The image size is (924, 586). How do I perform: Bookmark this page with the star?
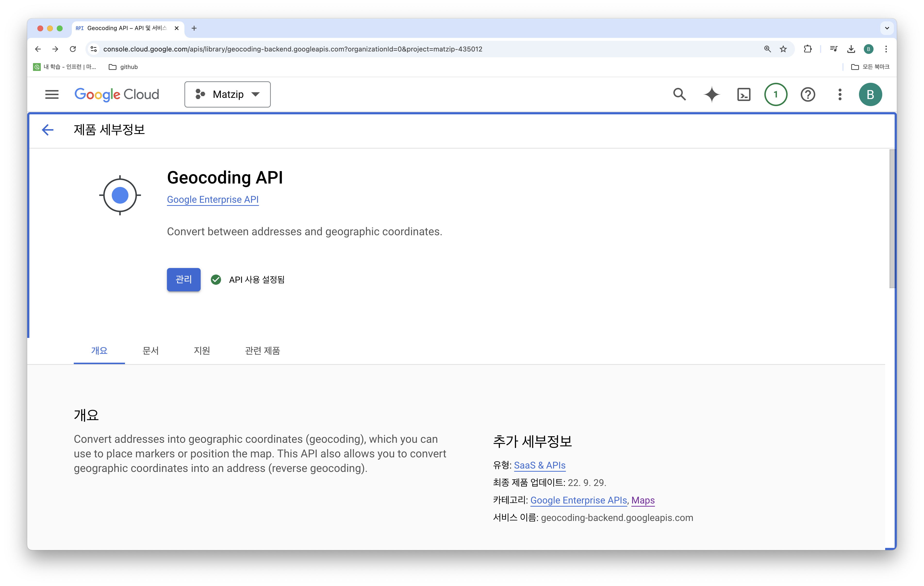[x=783, y=49]
